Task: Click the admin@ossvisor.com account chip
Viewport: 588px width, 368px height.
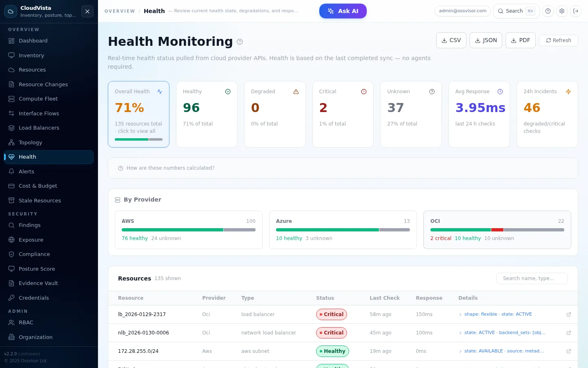Action: (463, 11)
